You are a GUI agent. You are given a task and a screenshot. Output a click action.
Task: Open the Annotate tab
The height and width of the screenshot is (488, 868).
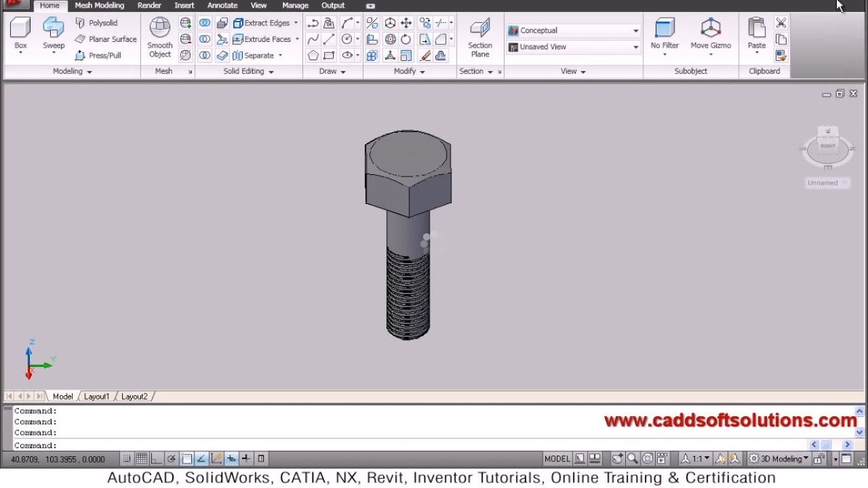click(x=222, y=5)
